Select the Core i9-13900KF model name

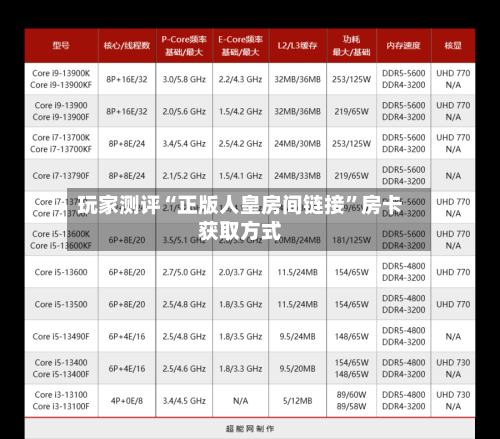tap(61, 85)
